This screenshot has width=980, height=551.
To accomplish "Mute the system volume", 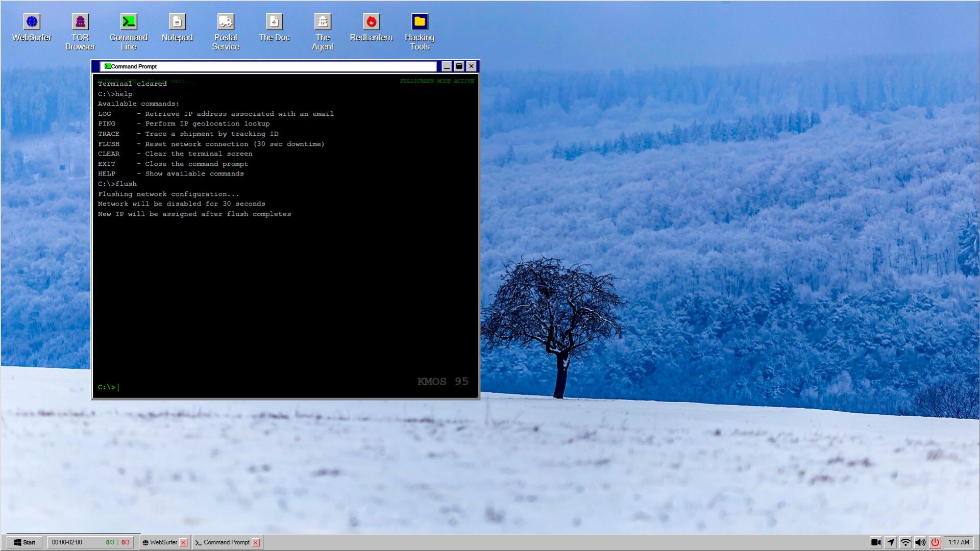I will (x=920, y=542).
